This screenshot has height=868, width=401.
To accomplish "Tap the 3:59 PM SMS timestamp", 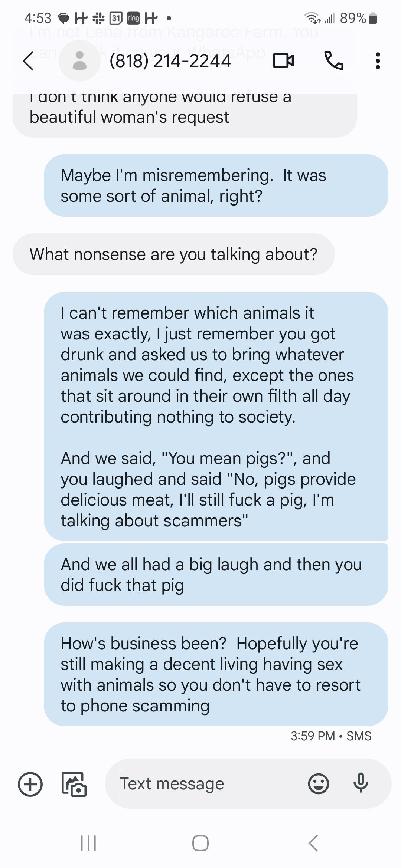I will point(331,736).
